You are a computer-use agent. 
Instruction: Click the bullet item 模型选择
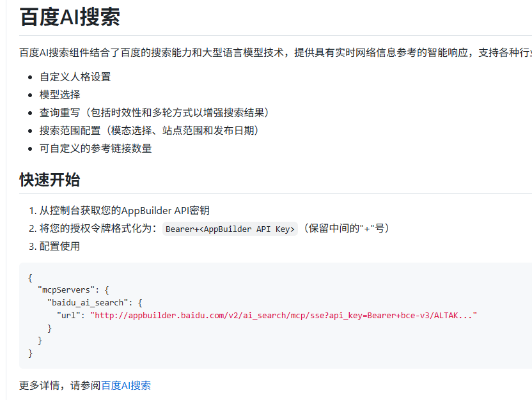pos(60,95)
